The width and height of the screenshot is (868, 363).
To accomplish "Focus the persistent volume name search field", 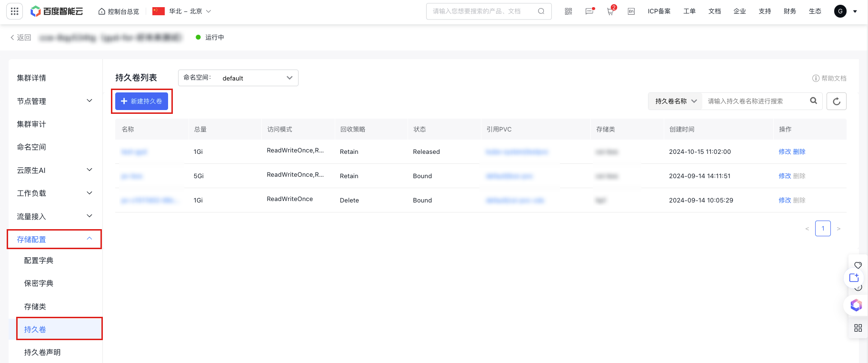I will tap(756, 101).
